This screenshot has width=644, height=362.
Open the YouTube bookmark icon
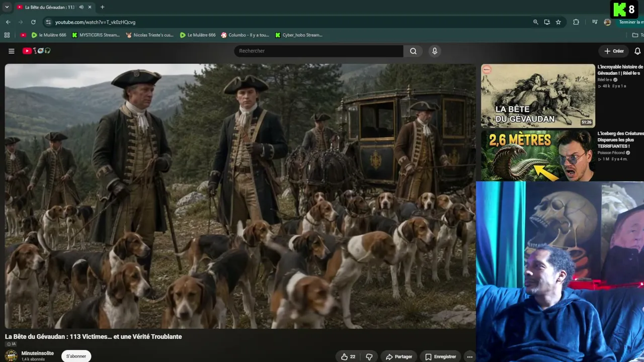coord(23,35)
